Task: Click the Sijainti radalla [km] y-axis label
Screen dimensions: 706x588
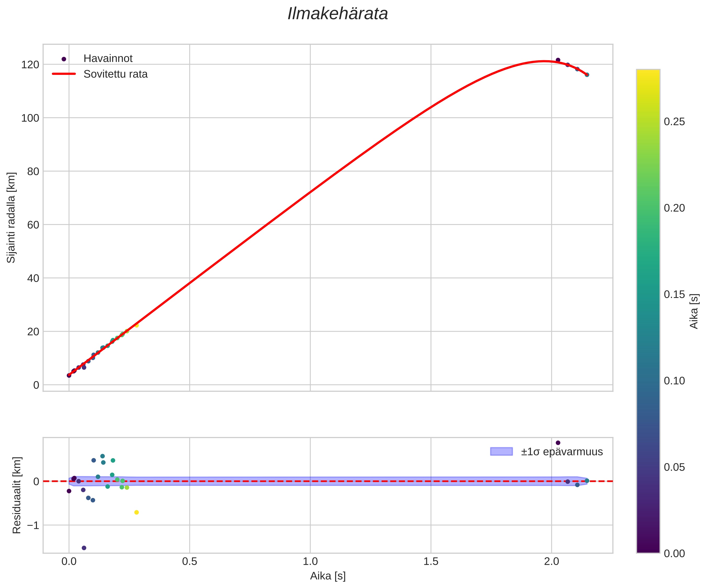Action: (x=12, y=218)
